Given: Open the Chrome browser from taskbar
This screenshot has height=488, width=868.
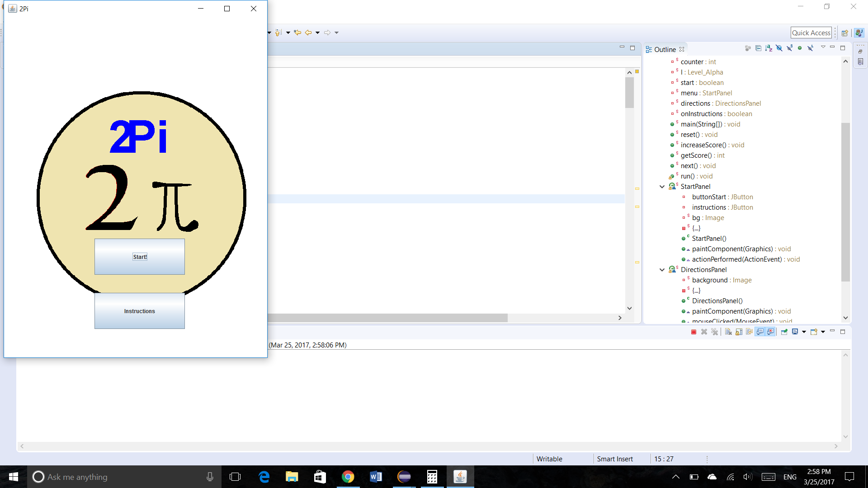Looking at the screenshot, I should click(x=348, y=477).
